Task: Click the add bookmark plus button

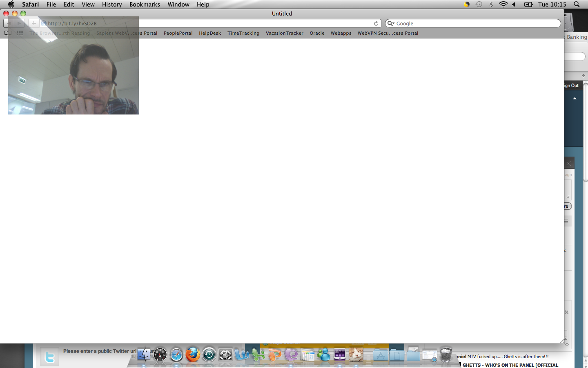Action: (34, 23)
